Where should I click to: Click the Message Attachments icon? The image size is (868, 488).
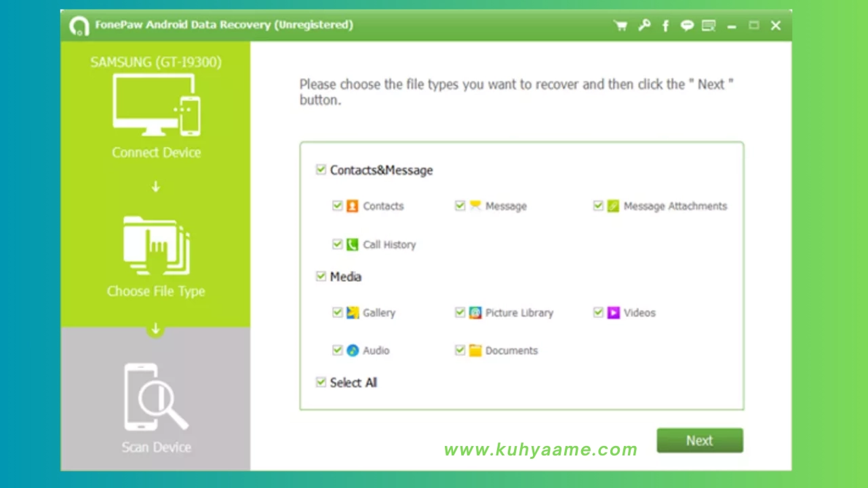pos(613,206)
